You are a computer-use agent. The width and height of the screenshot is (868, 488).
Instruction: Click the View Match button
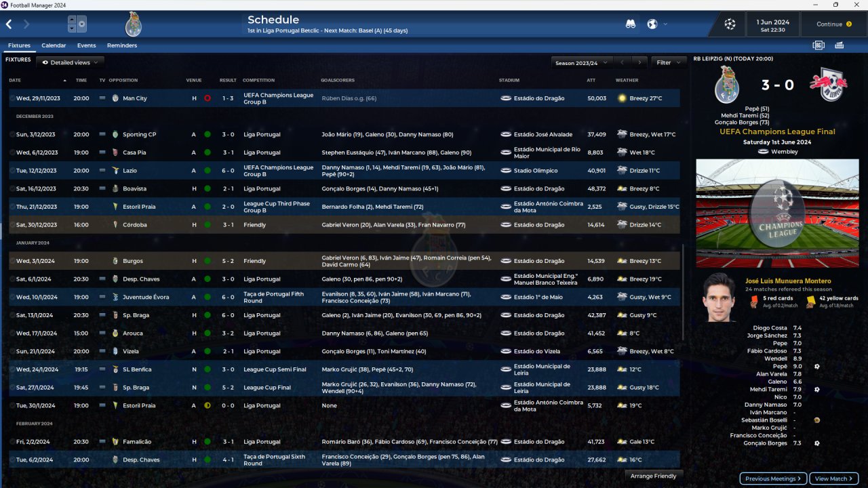[834, 479]
